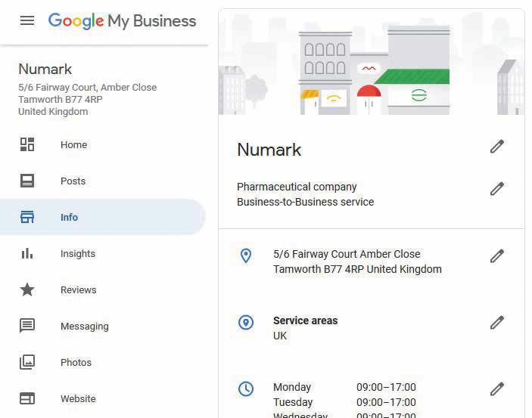Edit the opening hours pencil
The image size is (532, 418).
click(496, 389)
